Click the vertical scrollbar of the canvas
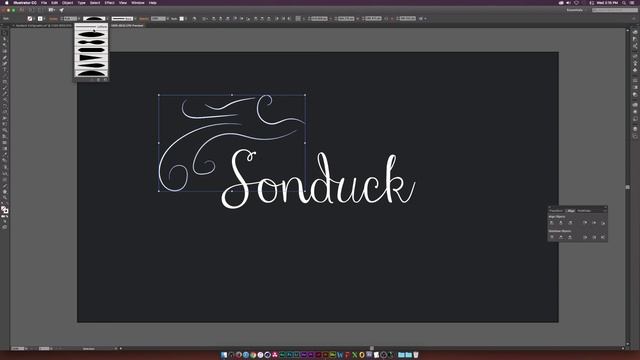Viewport: 640px width, 360px height. click(x=628, y=187)
